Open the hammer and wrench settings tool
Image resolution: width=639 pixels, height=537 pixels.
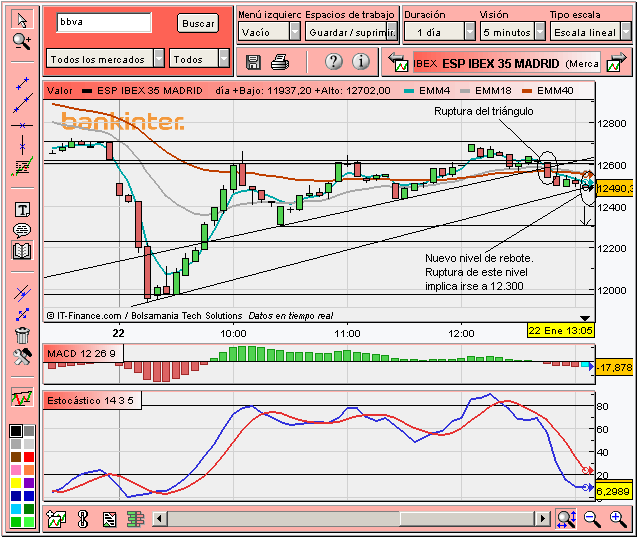click(x=22, y=357)
